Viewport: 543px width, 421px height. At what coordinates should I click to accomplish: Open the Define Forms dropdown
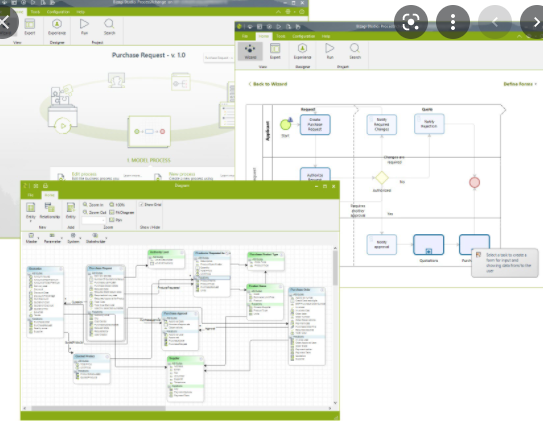pos(520,84)
